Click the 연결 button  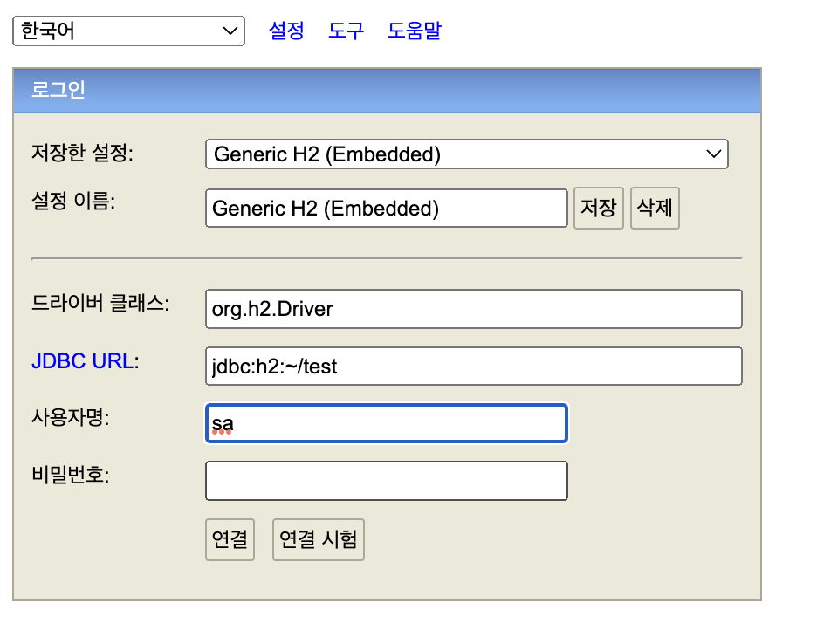tap(230, 539)
